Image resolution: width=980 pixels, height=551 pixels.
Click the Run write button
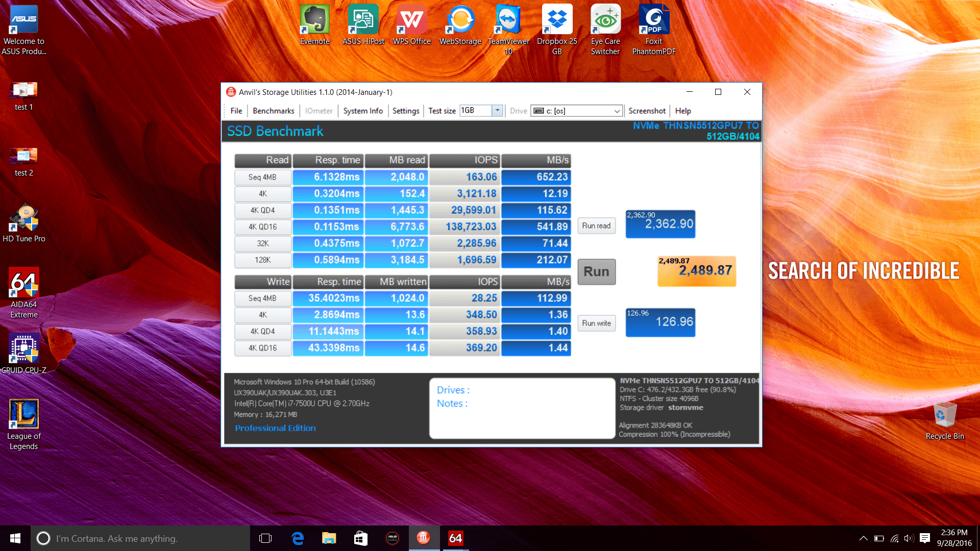[596, 323]
